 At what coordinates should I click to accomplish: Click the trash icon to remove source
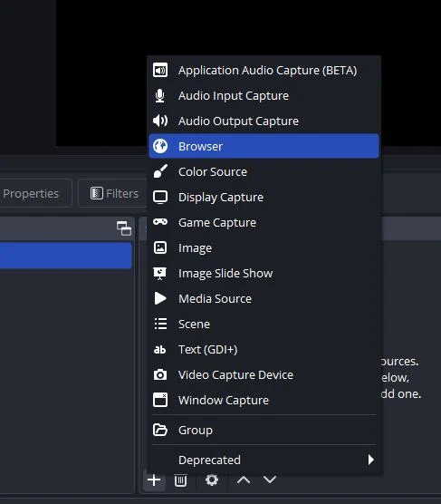point(180,480)
